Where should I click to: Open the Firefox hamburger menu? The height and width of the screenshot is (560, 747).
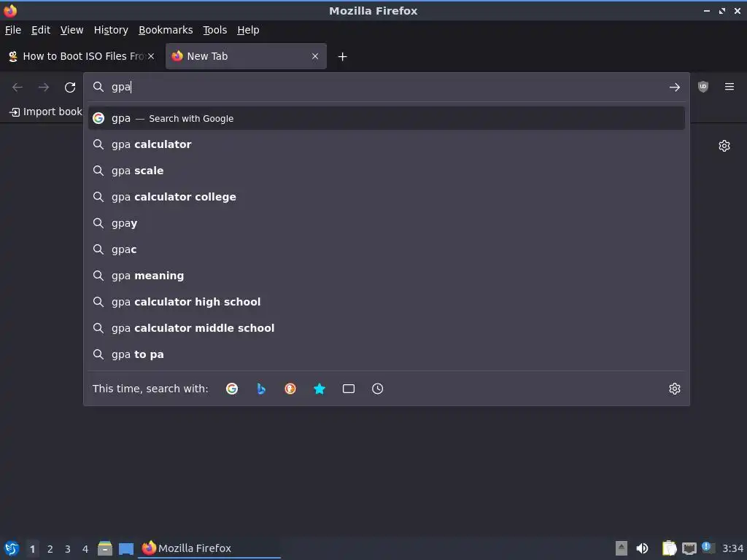[x=729, y=87]
